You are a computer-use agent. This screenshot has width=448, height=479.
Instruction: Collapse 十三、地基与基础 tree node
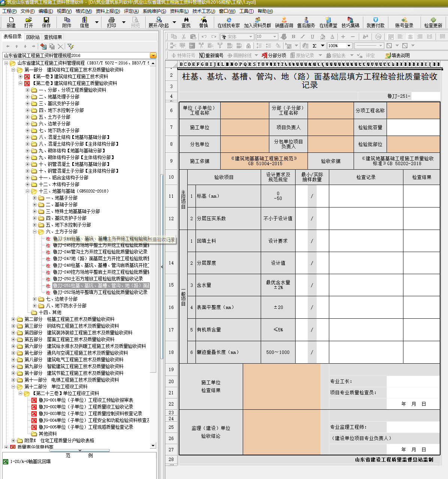tap(27, 191)
